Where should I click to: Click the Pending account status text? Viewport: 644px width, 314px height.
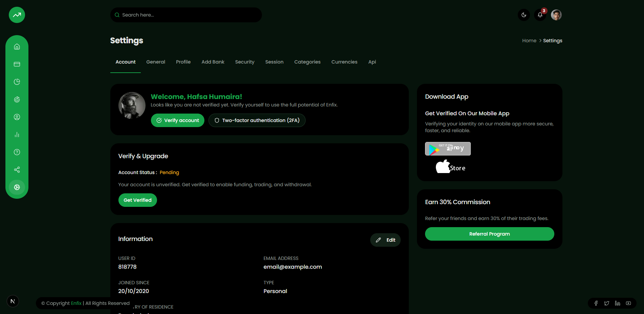coord(169,172)
